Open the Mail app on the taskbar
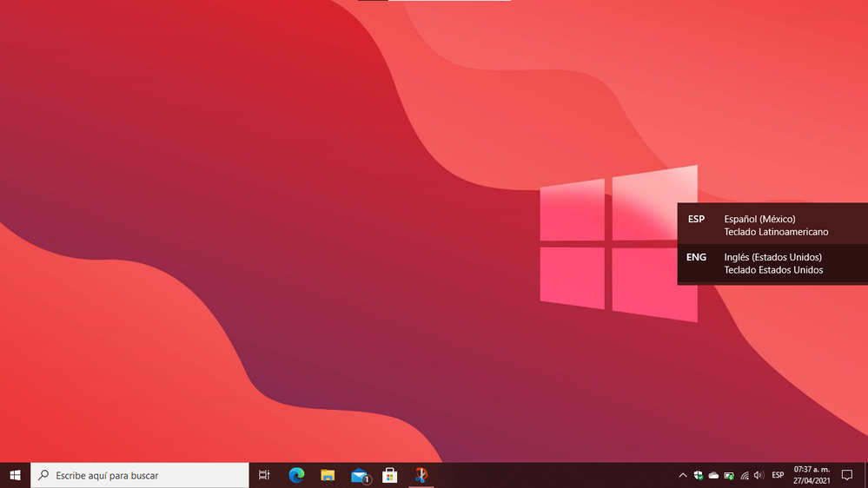The height and width of the screenshot is (488, 868). [359, 475]
